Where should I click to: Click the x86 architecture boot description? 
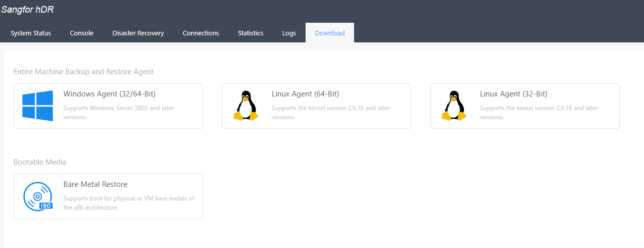click(x=128, y=203)
